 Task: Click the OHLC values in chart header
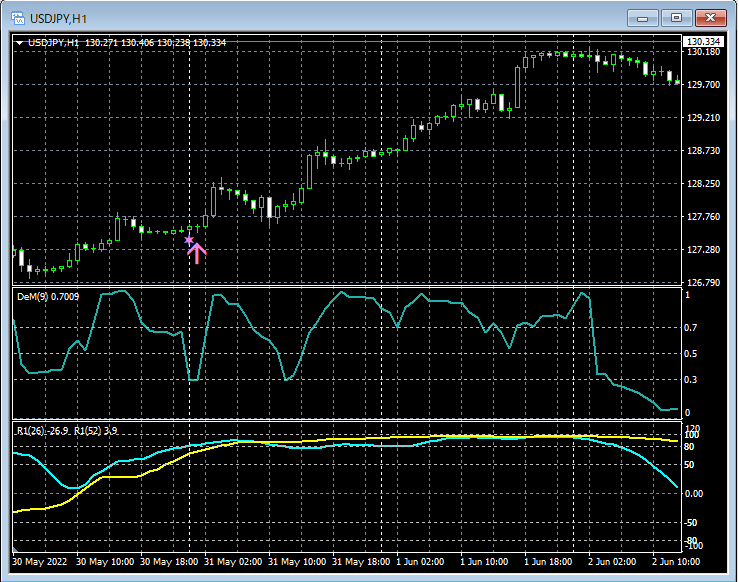pos(155,43)
